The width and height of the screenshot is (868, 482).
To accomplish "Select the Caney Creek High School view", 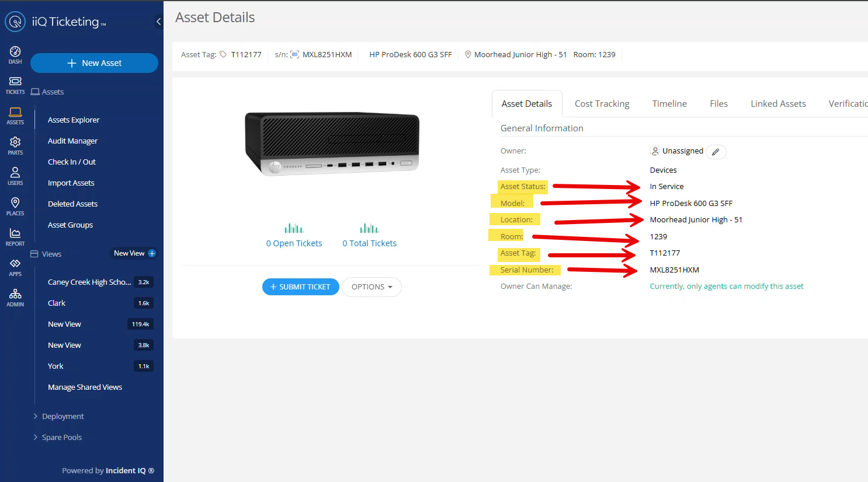I will 89,282.
